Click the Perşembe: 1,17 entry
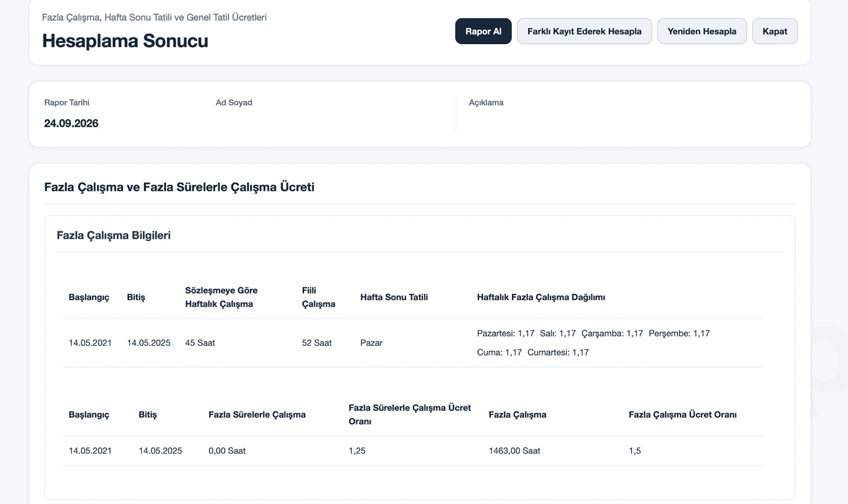This screenshot has height=504, width=848. pos(679,333)
